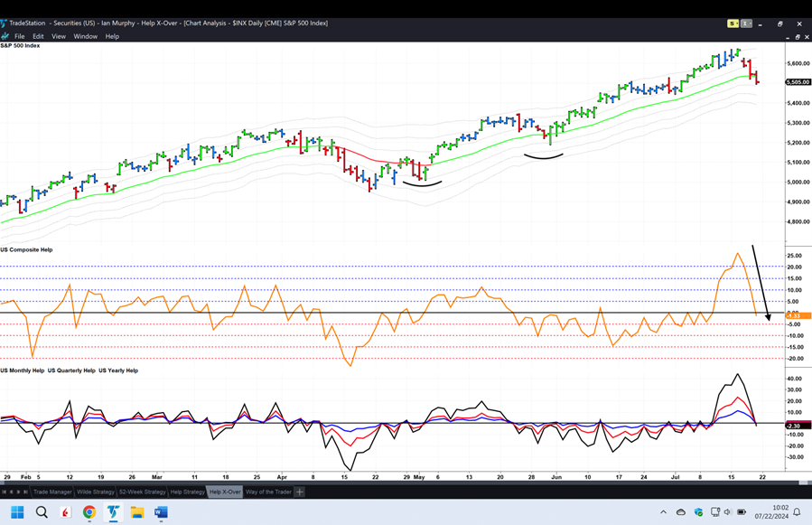Add a new workspace tab with plus button

[x=299, y=492]
